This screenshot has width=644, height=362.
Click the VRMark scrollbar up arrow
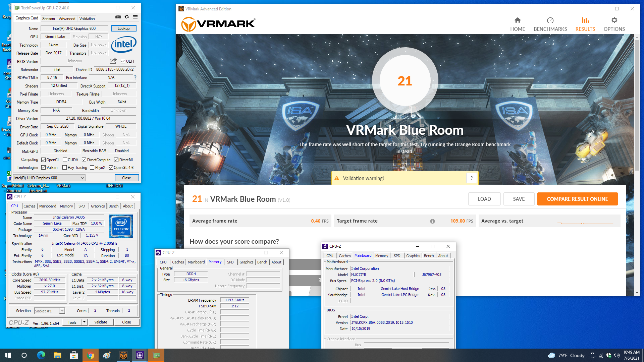pos(637,37)
